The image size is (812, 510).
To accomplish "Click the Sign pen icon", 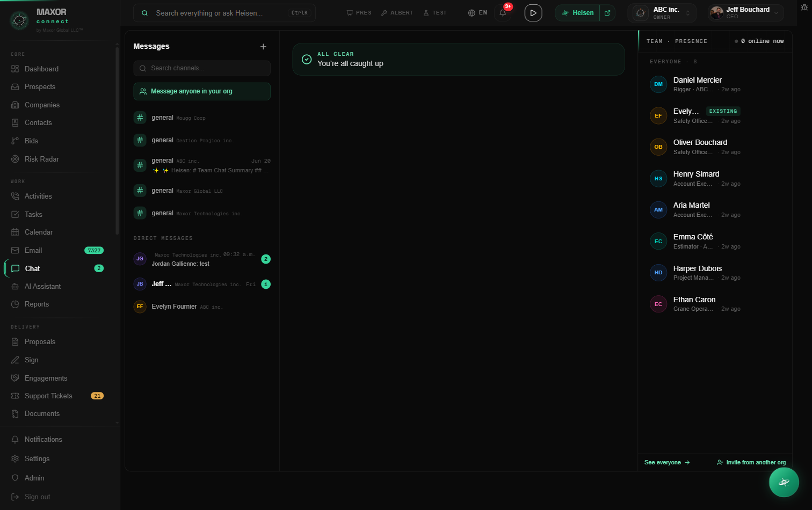I will [15, 360].
